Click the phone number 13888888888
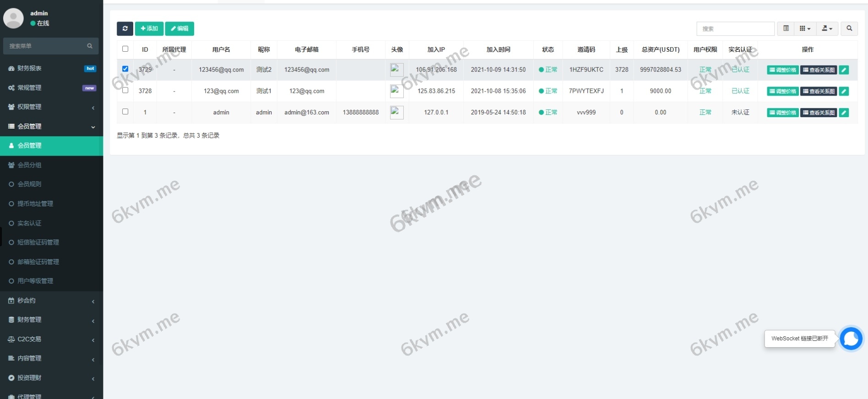 361,113
